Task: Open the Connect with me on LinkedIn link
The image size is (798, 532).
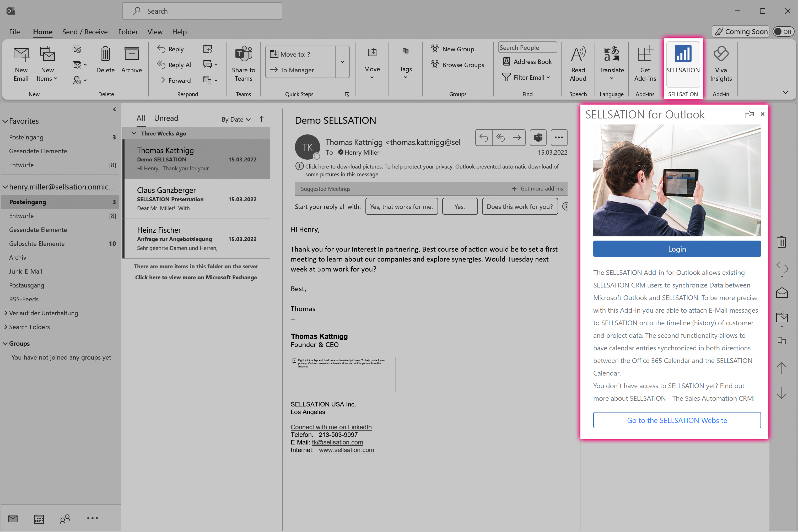Action: [331, 427]
